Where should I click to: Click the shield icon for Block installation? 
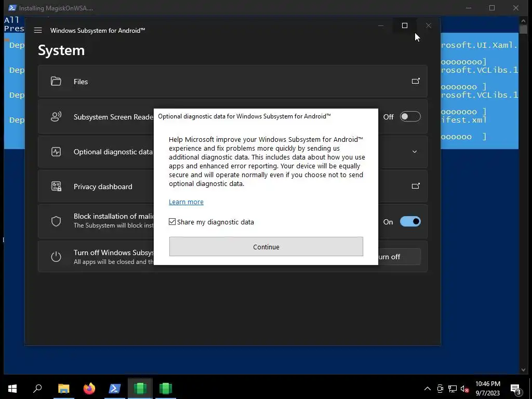click(56, 221)
